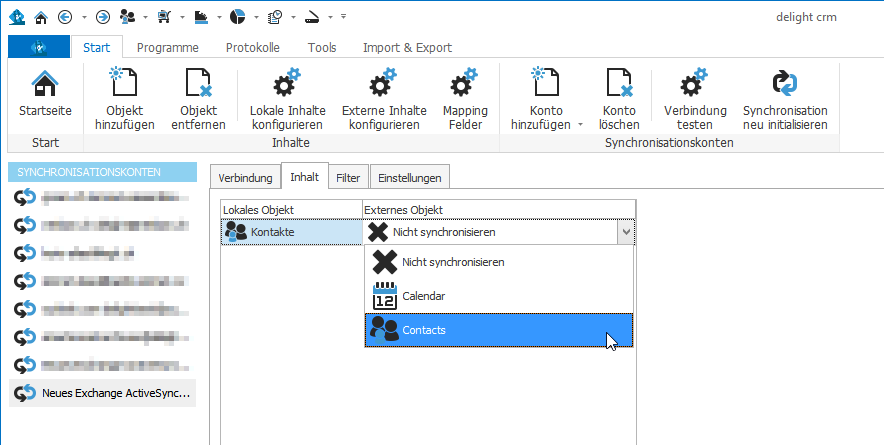The width and height of the screenshot is (884, 445).
Task: Click Synchronisation neu initialisieren
Action: pyautogui.click(x=785, y=99)
